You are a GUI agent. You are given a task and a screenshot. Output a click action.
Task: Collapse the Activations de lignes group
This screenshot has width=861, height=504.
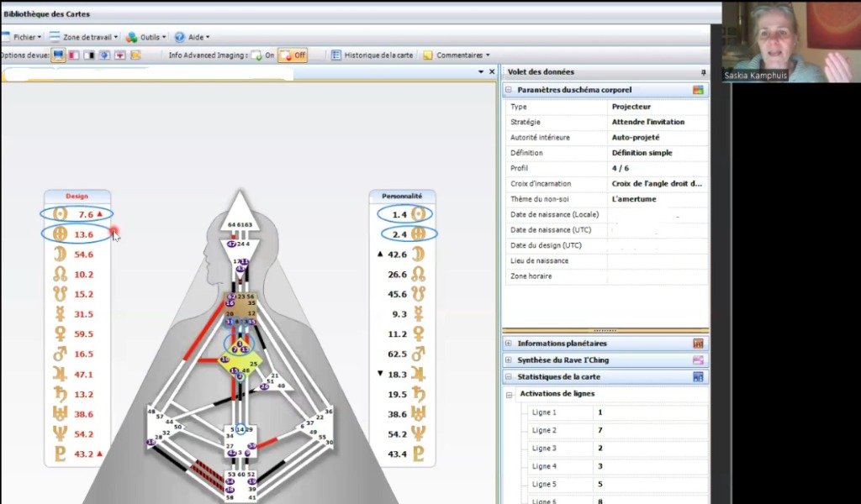(x=510, y=394)
